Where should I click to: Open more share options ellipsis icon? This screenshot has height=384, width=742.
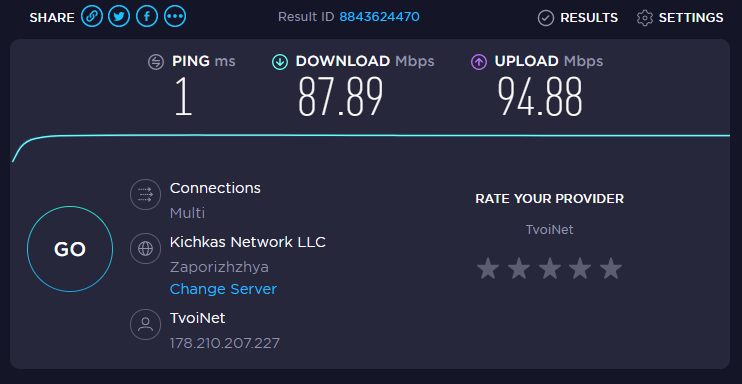pos(175,17)
